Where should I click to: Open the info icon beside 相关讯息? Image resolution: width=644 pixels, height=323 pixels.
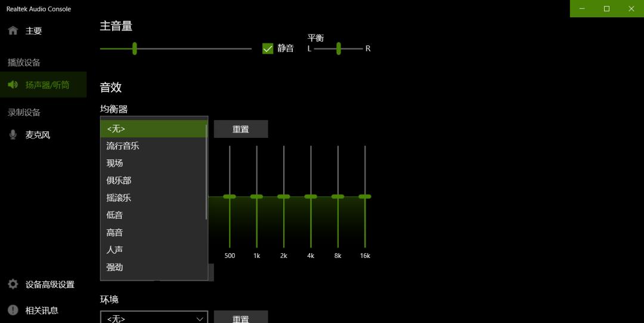click(13, 310)
